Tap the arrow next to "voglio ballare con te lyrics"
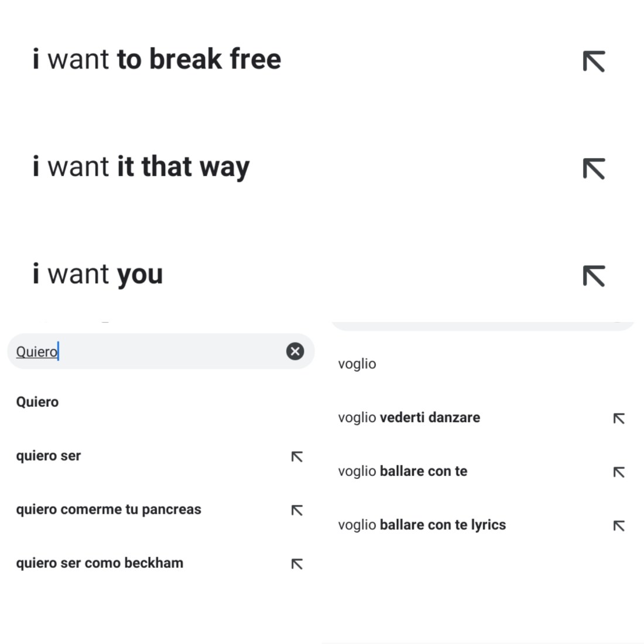Screen dimensions: 644x644 (x=619, y=526)
